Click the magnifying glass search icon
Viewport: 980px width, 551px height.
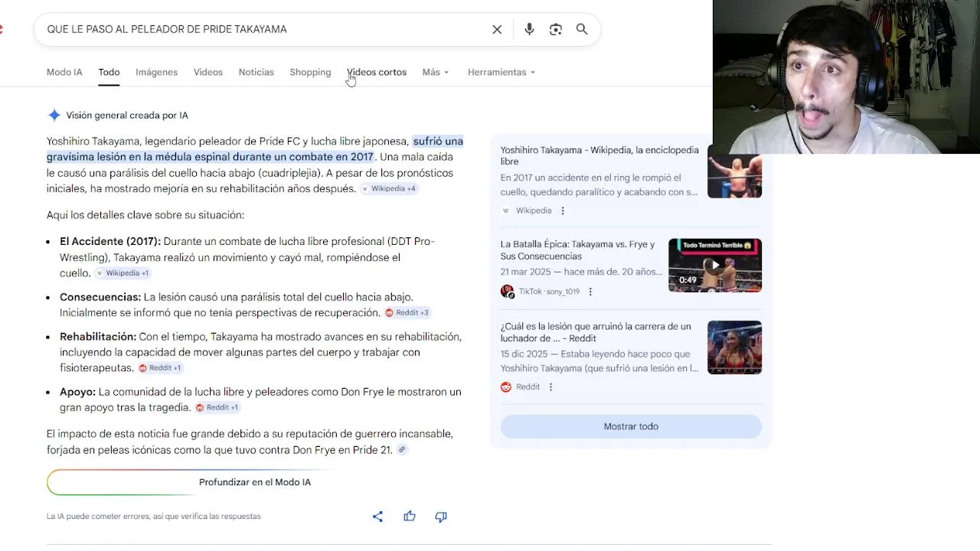click(582, 29)
